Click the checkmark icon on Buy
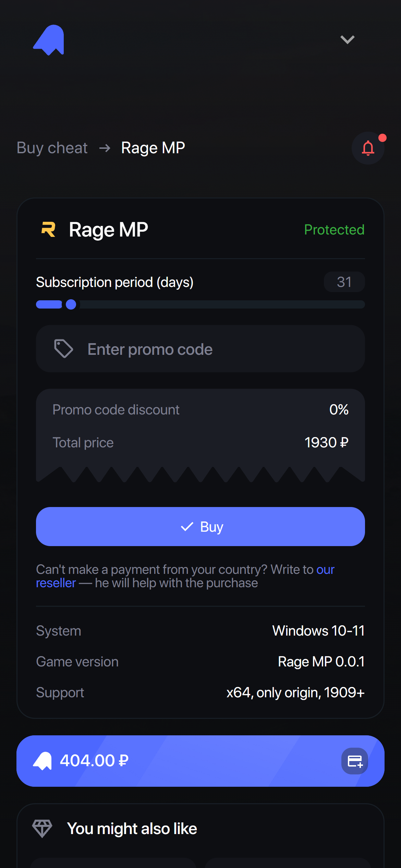 [x=187, y=527]
